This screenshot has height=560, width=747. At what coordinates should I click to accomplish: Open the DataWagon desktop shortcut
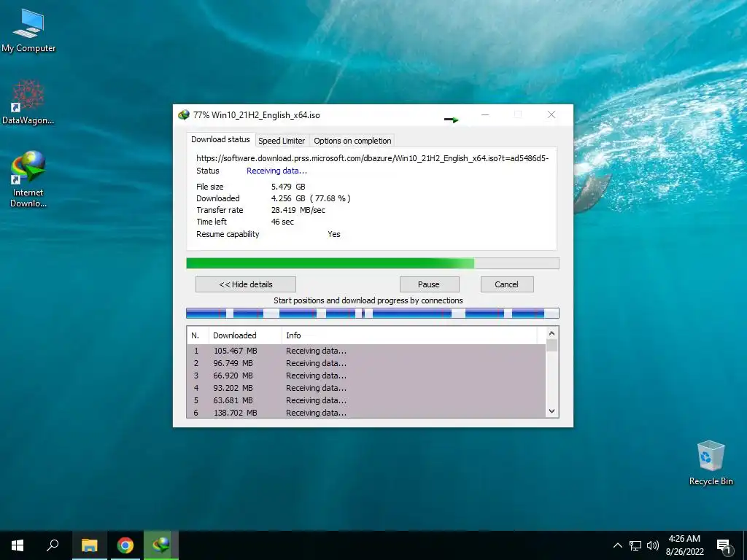(28, 102)
